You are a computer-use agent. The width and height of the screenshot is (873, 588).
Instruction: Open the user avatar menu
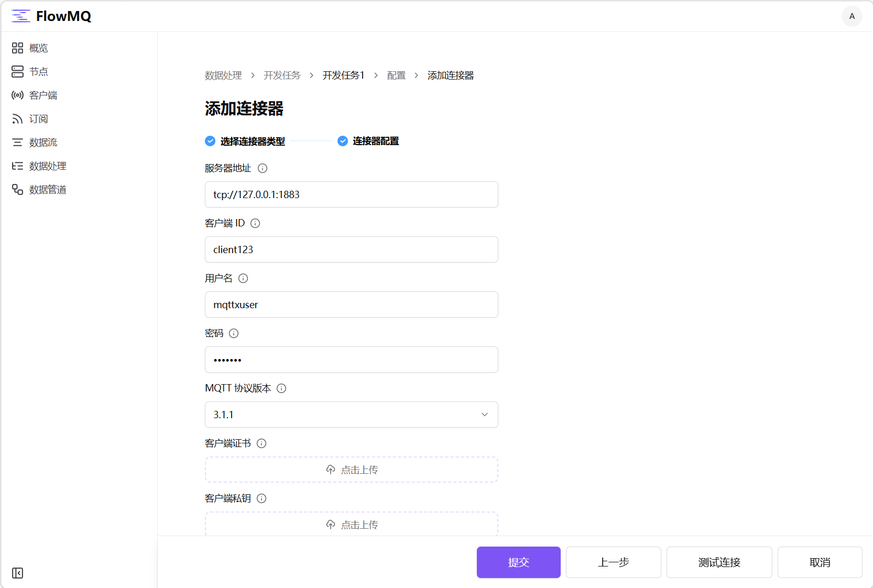point(852,16)
